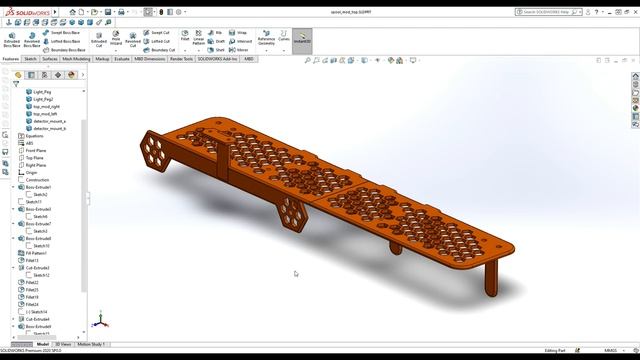The height and width of the screenshot is (360, 640).
Task: Switch to the Surfaces ribbon tab
Action: 50,59
